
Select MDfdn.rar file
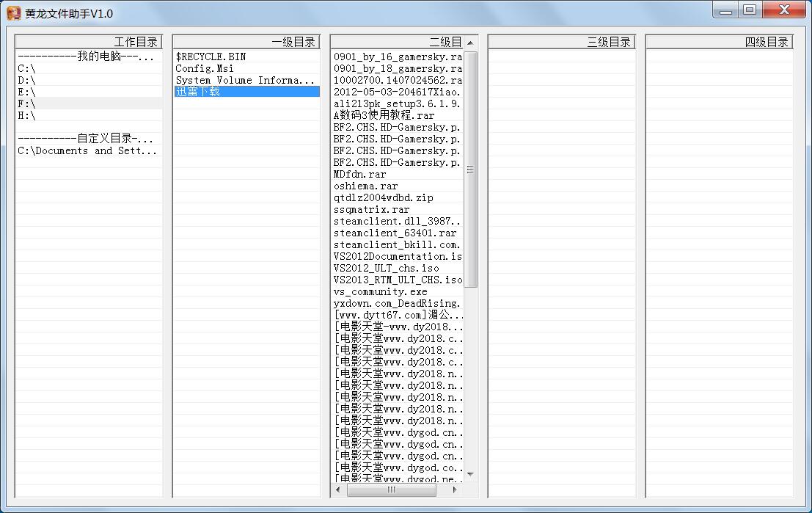point(397,174)
